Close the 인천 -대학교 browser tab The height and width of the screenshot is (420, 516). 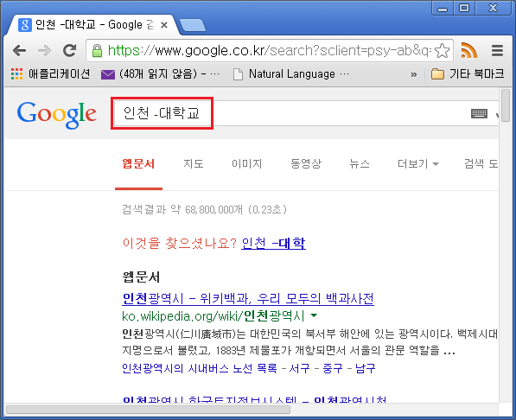point(164,25)
